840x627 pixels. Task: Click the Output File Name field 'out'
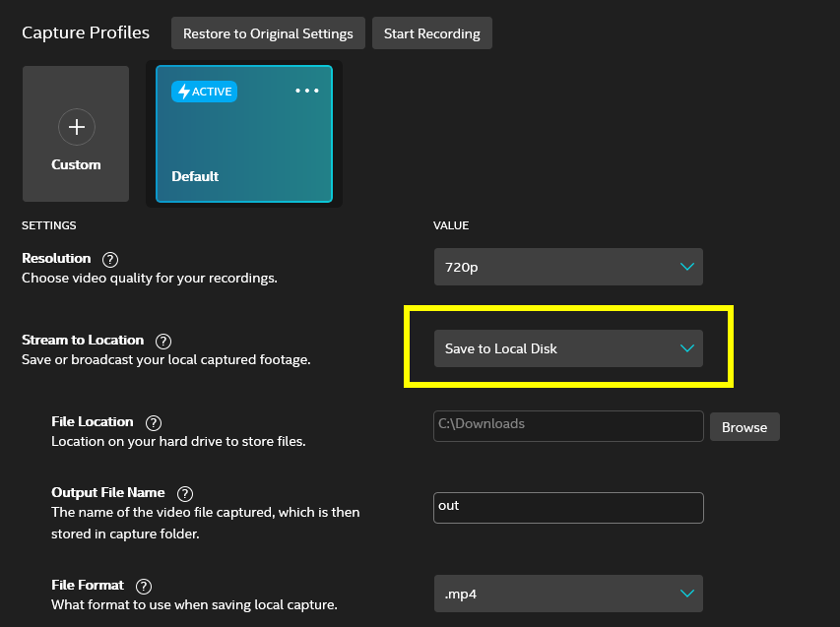click(568, 508)
